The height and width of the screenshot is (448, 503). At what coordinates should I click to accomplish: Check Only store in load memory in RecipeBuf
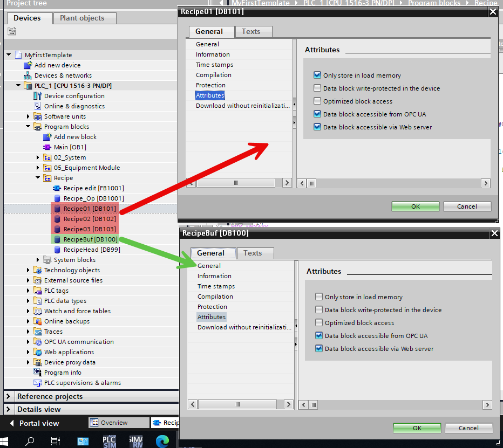[319, 297]
